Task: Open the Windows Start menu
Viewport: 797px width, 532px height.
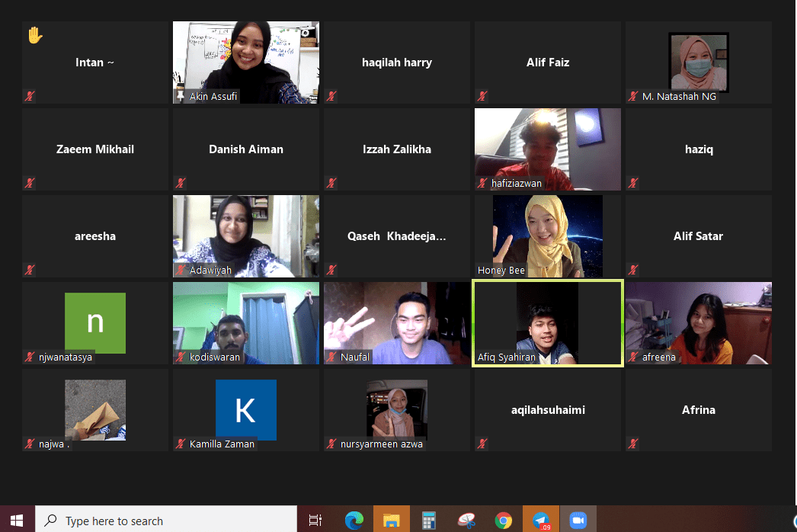Action: click(x=17, y=521)
